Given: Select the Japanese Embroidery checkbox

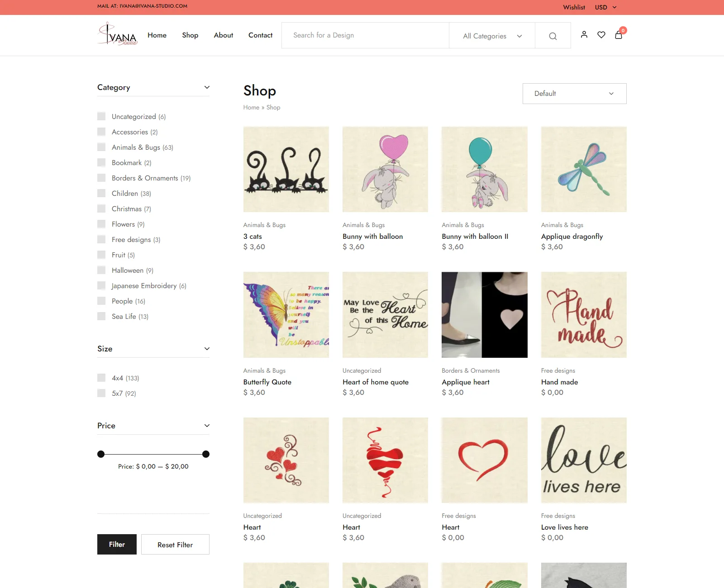Looking at the screenshot, I should click(101, 285).
